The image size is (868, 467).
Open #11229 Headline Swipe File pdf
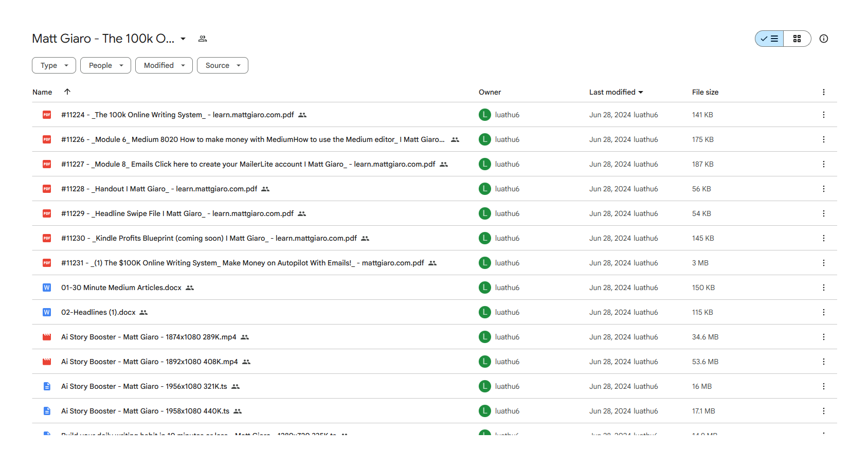[177, 213]
